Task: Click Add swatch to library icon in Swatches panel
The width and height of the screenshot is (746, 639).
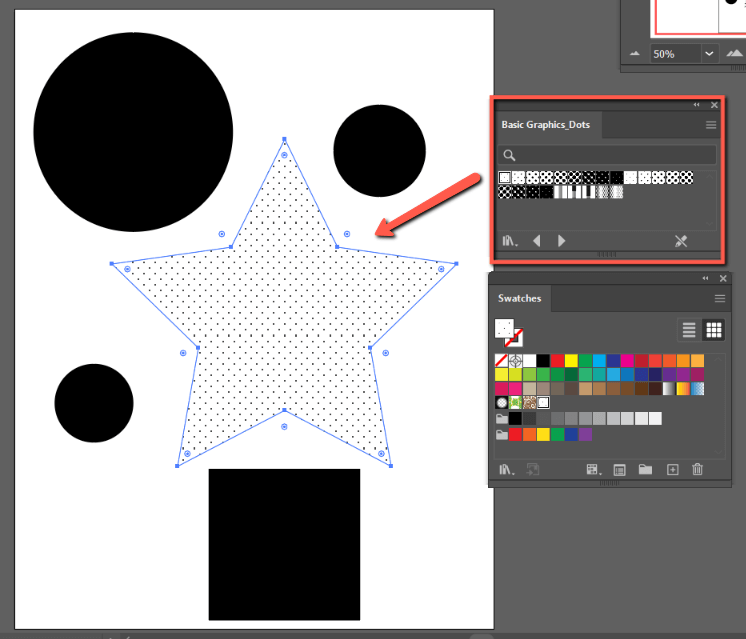Action: point(533,470)
